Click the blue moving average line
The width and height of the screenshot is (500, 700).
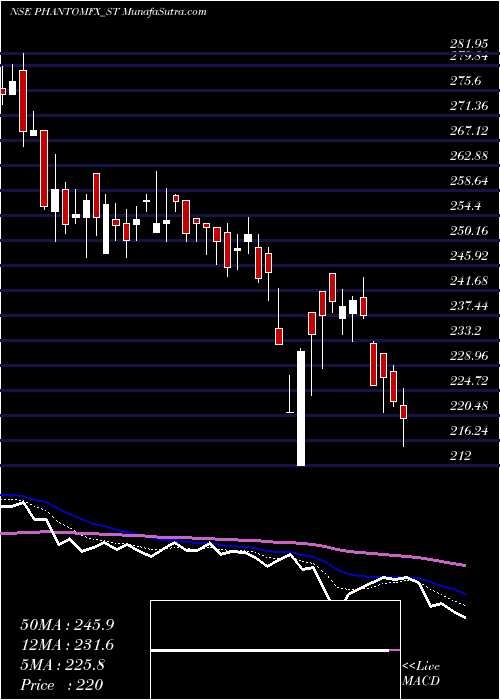tap(232, 546)
